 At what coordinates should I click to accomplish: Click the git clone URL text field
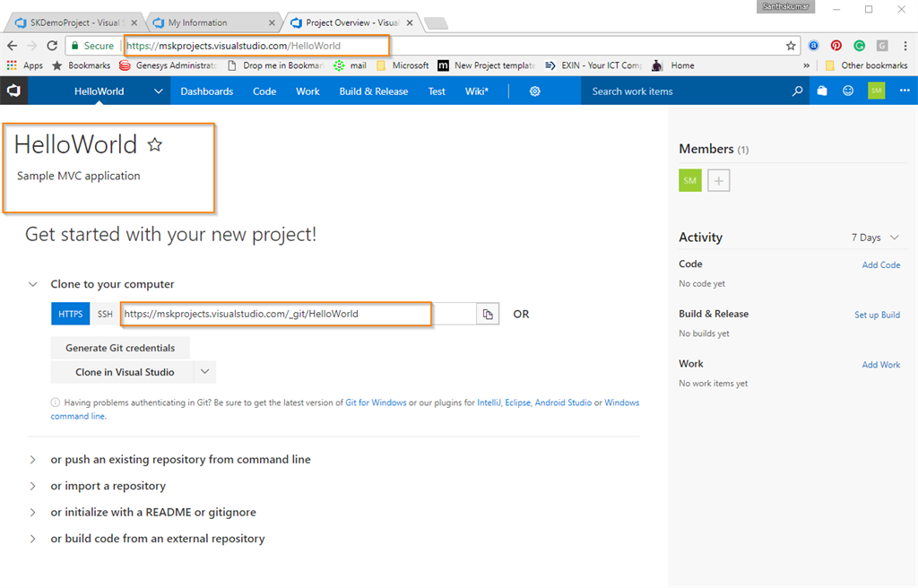click(298, 314)
